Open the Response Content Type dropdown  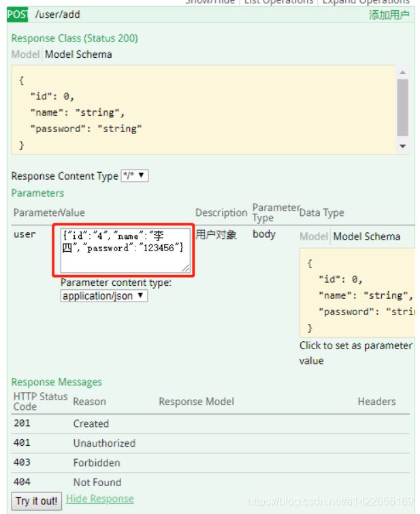(x=134, y=176)
